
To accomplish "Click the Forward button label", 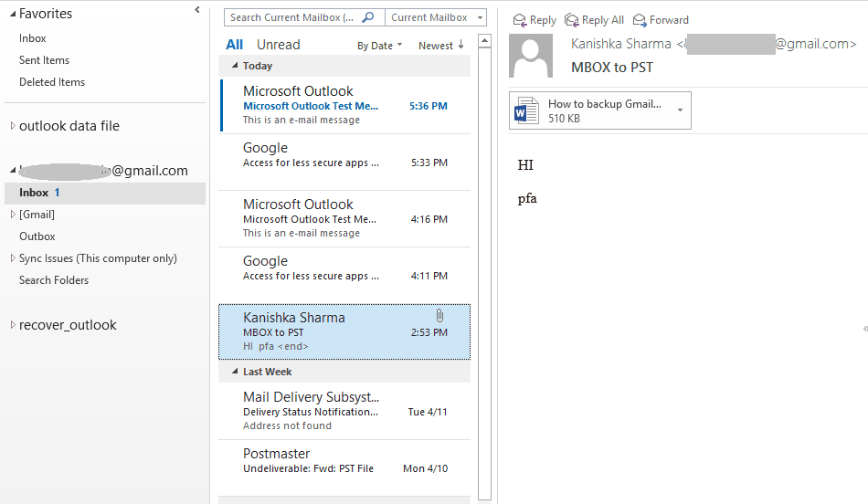I will pyautogui.click(x=669, y=20).
